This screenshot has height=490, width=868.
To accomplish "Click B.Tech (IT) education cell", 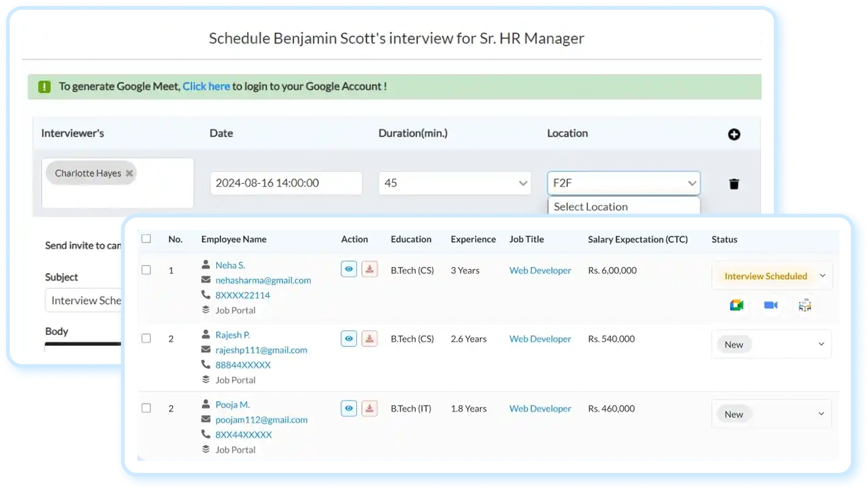I will 411,408.
